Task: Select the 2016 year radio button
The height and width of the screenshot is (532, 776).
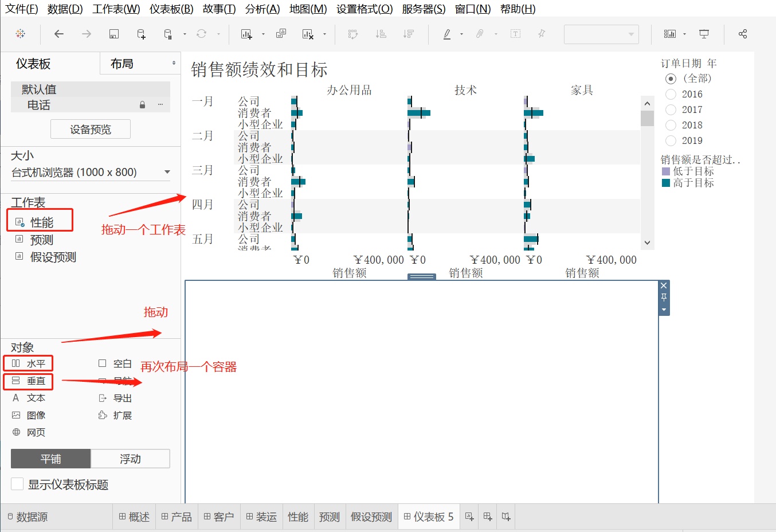Action: tap(671, 94)
